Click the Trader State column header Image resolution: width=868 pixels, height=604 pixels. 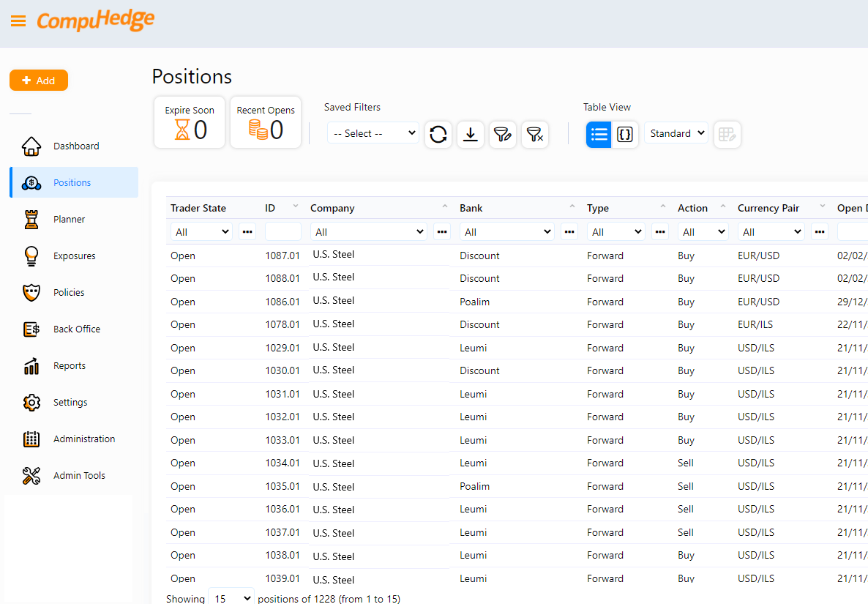tap(198, 208)
